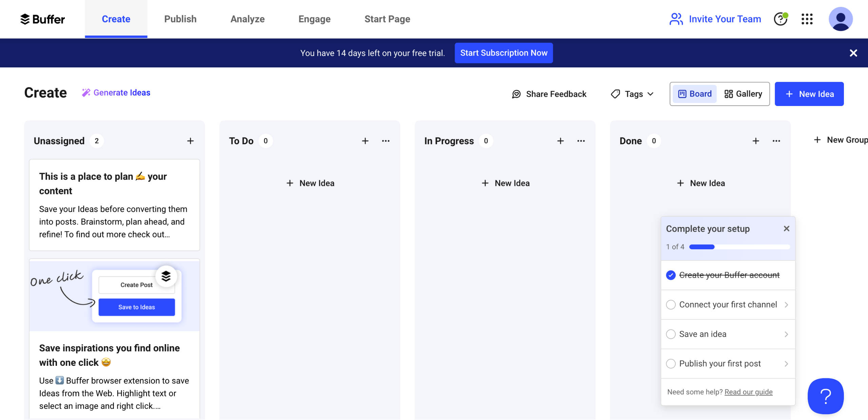Image resolution: width=868 pixels, height=420 pixels.
Task: Click New Group to add a column
Action: pos(841,140)
